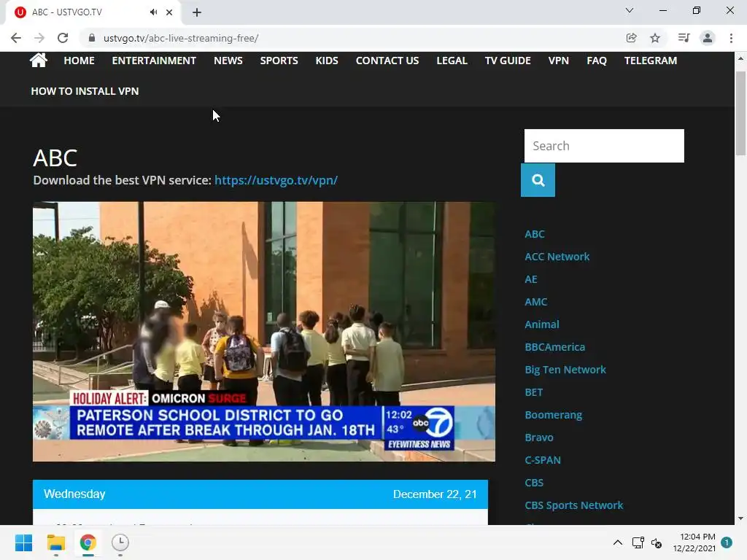747x560 pixels.
Task: Show hidden system tray icons
Action: [617, 542]
